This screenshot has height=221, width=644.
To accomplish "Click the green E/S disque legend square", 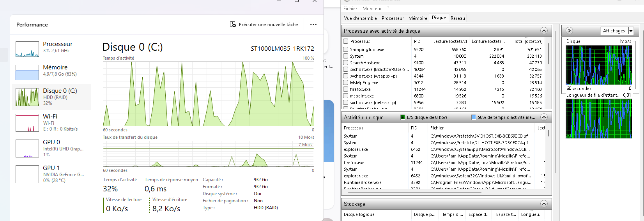I will 403,117.
